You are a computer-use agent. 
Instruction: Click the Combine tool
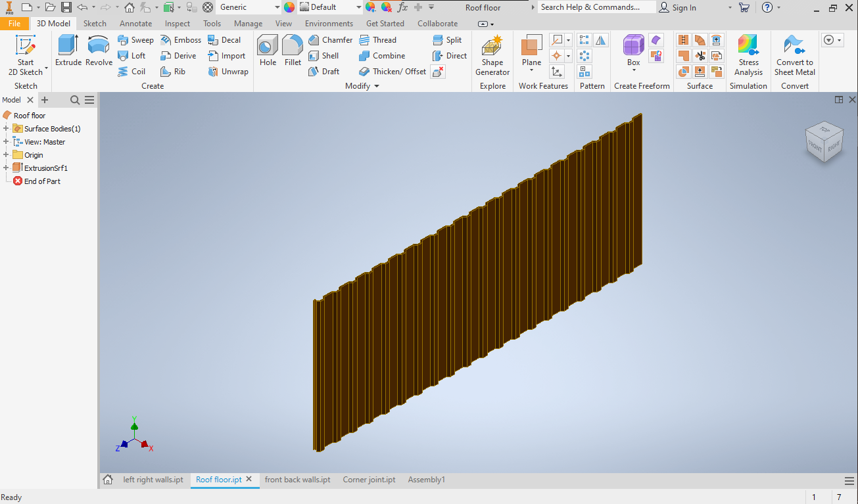(x=382, y=56)
